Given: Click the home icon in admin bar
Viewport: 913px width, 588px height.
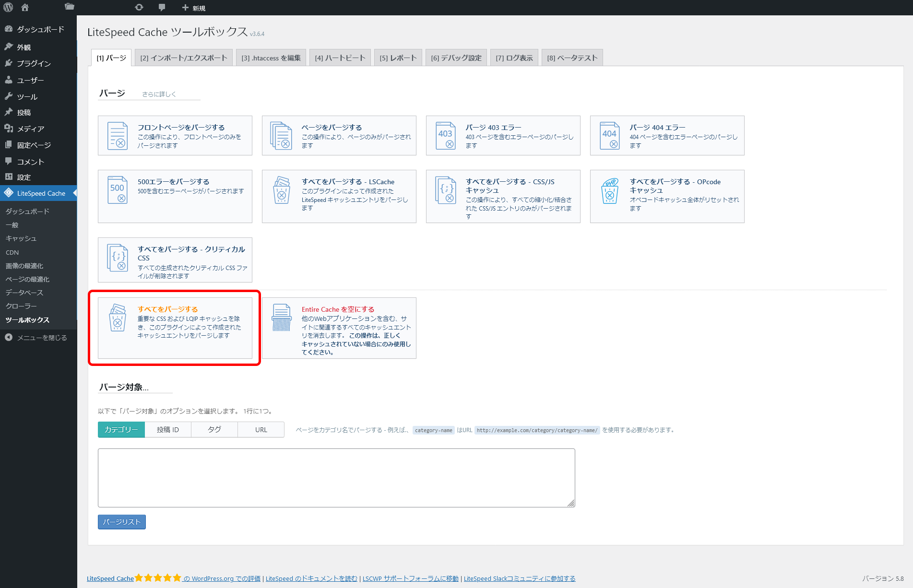Looking at the screenshot, I should click(x=25, y=7).
